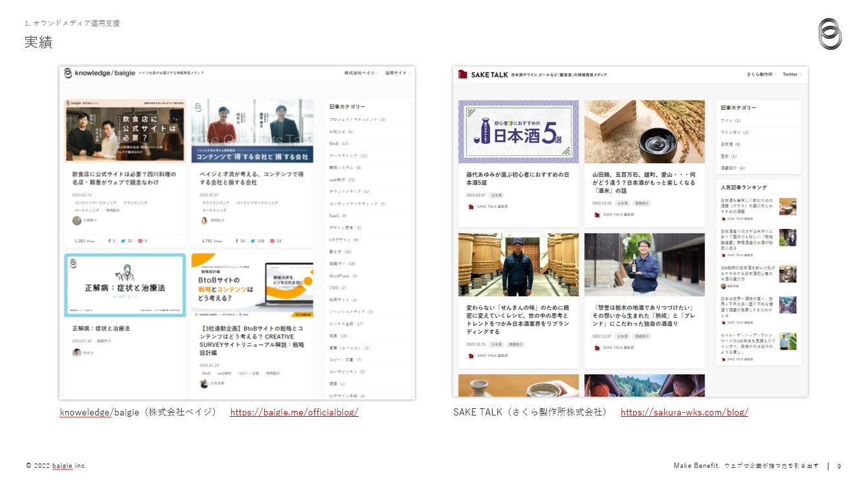Open the さくら製作所 header link
Image resolution: width=868 pixels, height=486 pixels.
pyautogui.click(x=761, y=74)
